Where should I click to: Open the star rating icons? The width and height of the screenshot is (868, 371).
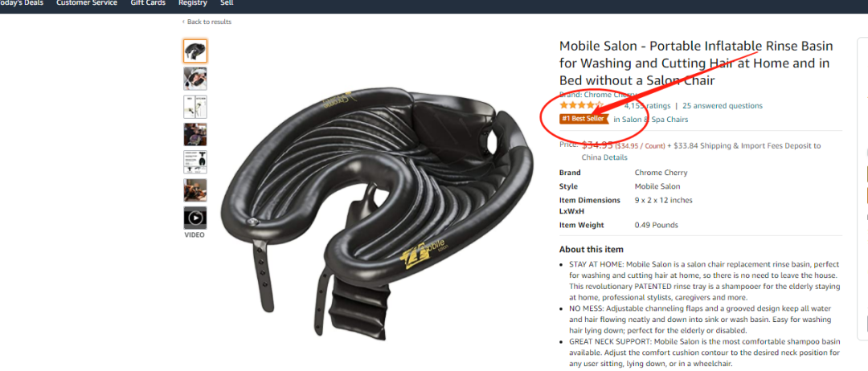pyautogui.click(x=581, y=105)
